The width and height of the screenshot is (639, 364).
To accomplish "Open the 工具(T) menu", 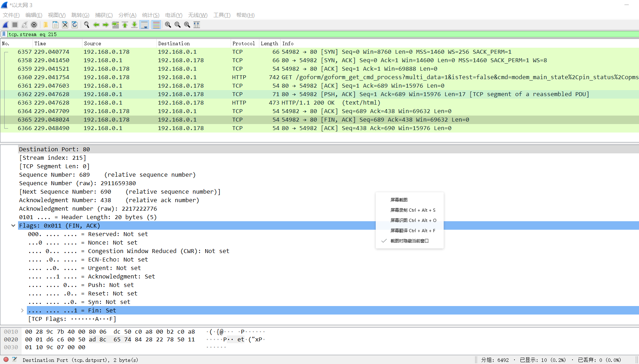I will (222, 15).
